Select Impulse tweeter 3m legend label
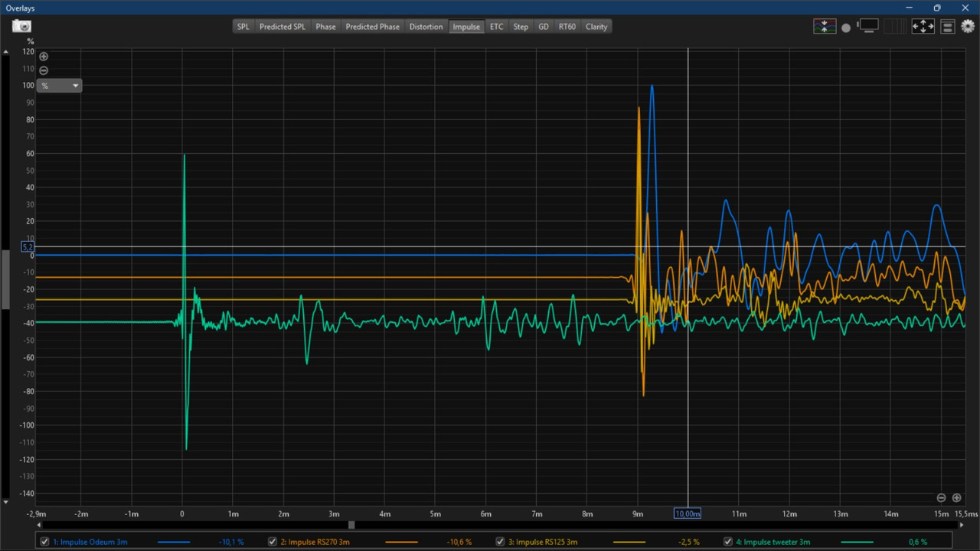Image resolution: width=980 pixels, height=551 pixels. click(773, 542)
